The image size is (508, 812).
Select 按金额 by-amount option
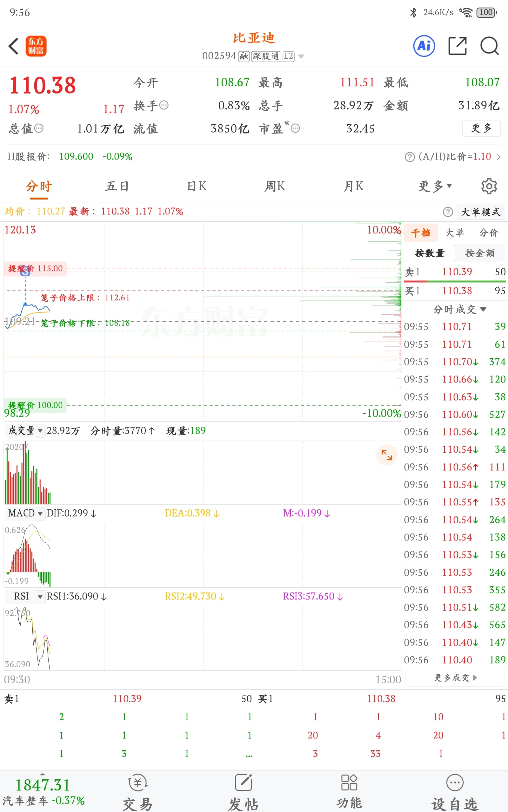pos(480,253)
